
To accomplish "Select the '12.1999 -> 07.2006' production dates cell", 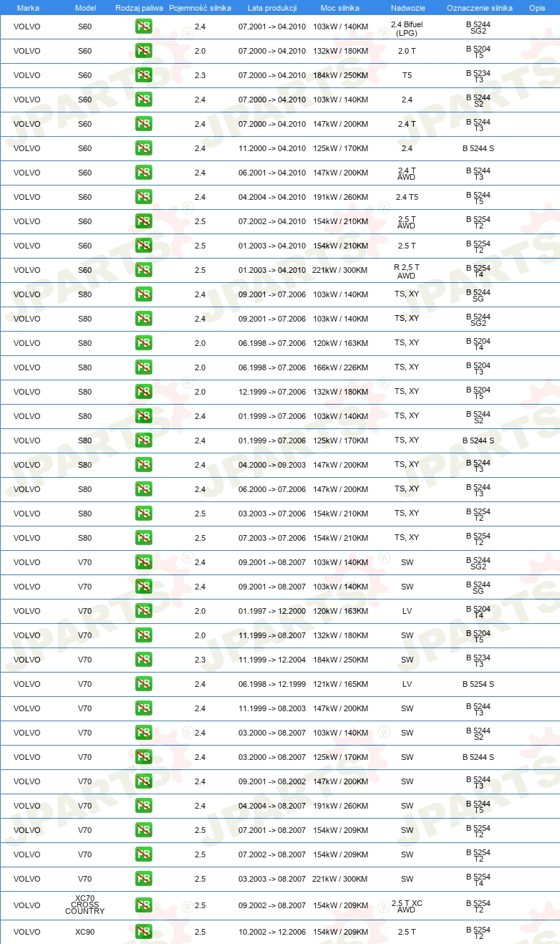I will click(272, 392).
